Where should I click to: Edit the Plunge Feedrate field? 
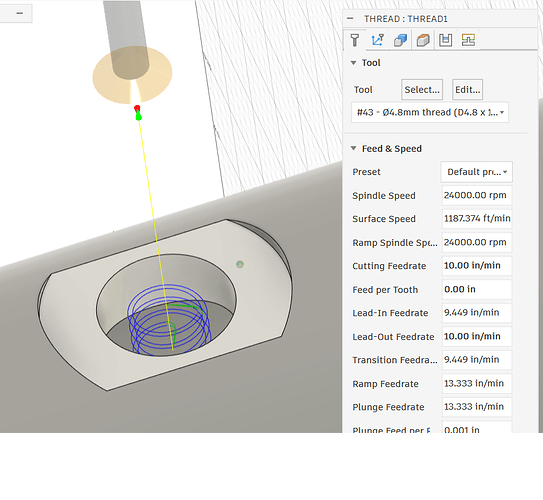477,407
